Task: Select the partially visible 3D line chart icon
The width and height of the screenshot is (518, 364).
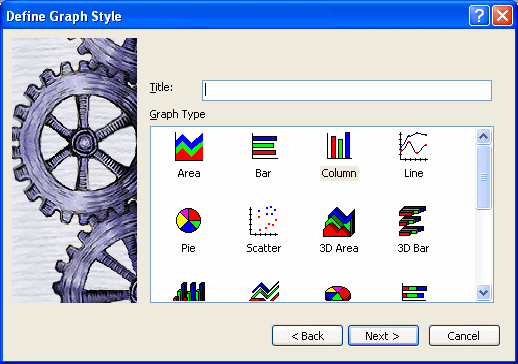Action: 264,291
